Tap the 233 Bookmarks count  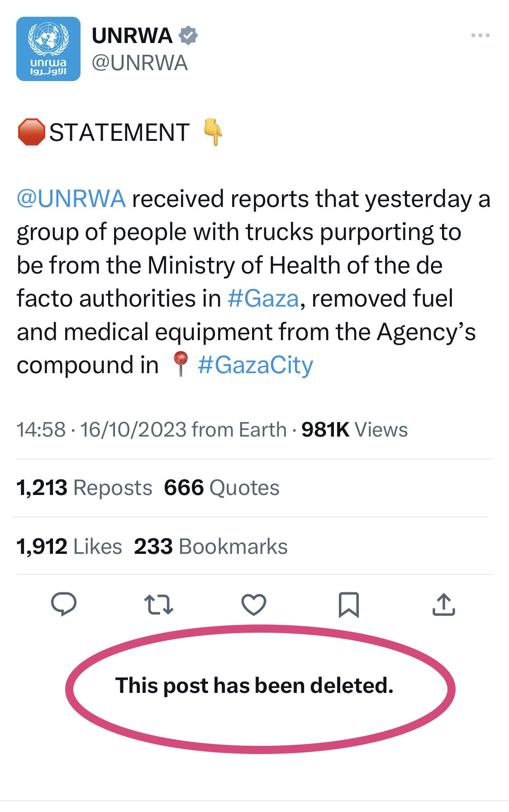[x=211, y=547]
